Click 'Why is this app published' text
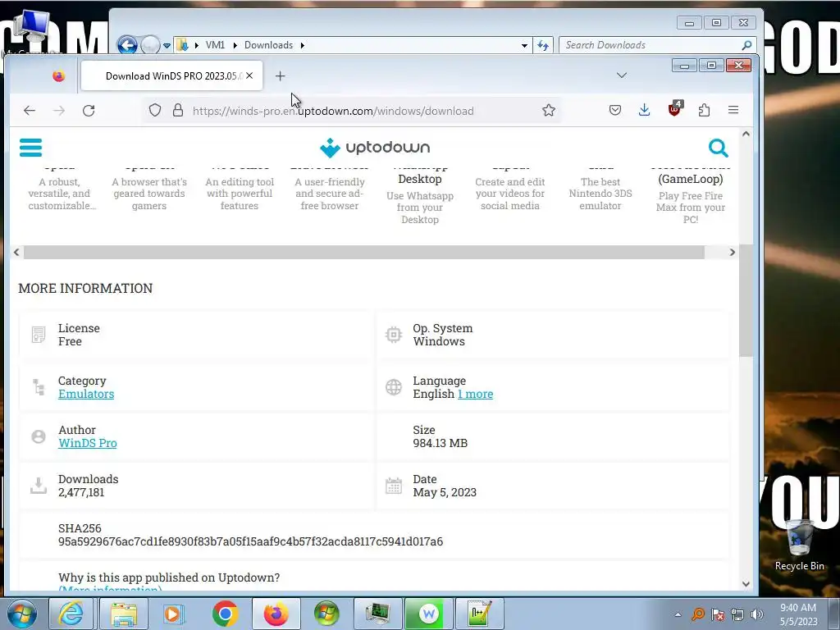Viewport: 840px width, 630px height. coord(169,577)
